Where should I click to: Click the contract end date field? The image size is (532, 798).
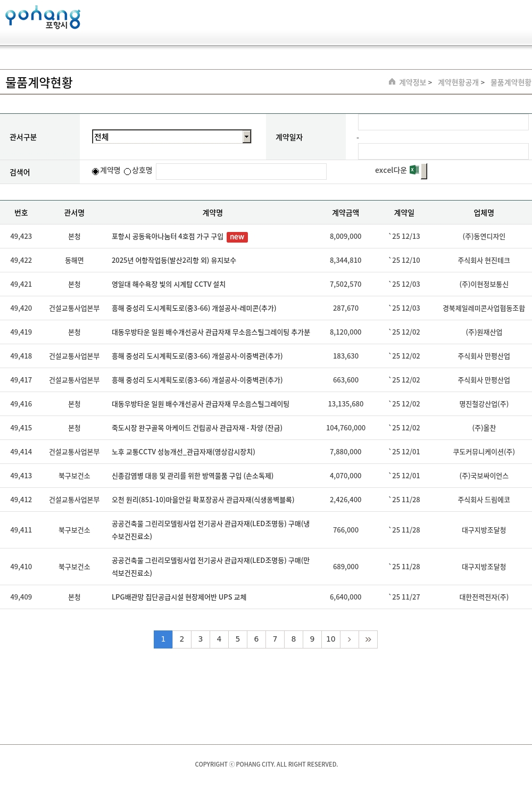(x=443, y=152)
